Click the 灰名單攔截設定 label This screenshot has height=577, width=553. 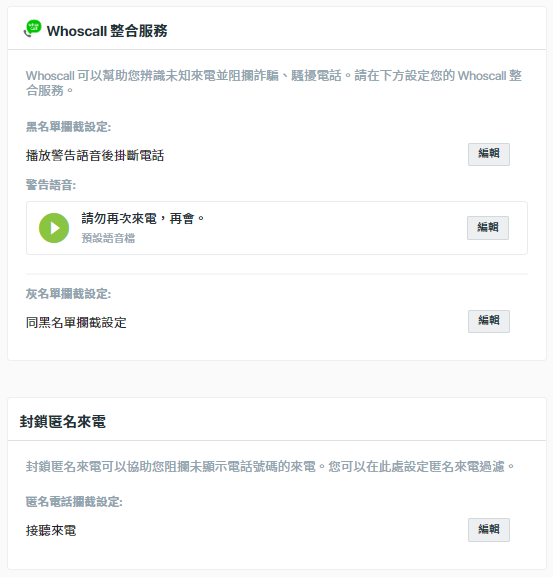pyautogui.click(x=68, y=294)
